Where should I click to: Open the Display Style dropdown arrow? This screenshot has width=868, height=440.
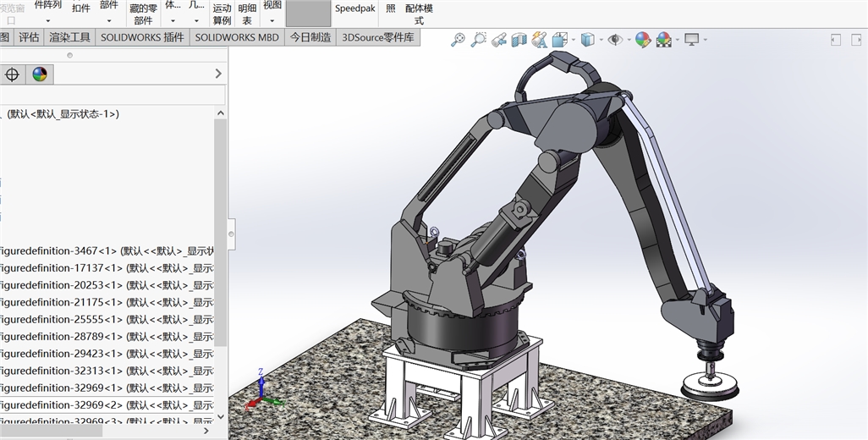pos(601,40)
